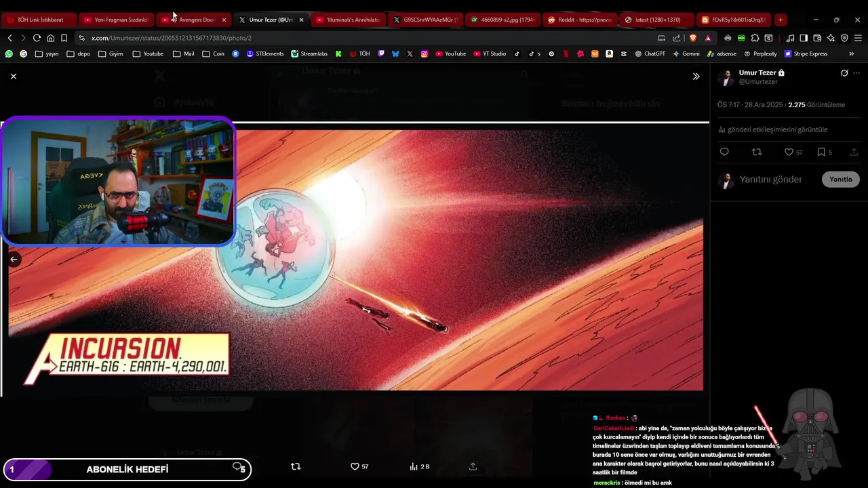Open the 'Giyim' bookmarks folder
Image resolution: width=868 pixels, height=488 pixels.
coord(111,54)
